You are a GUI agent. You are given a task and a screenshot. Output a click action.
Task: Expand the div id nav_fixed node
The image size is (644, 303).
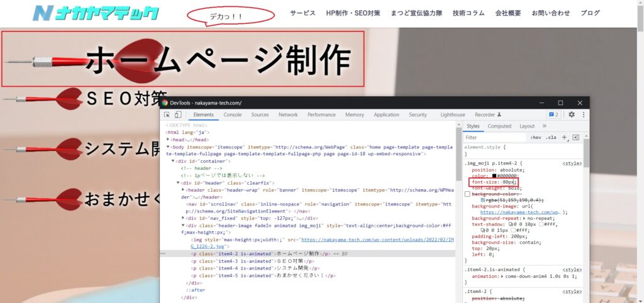(x=183, y=218)
